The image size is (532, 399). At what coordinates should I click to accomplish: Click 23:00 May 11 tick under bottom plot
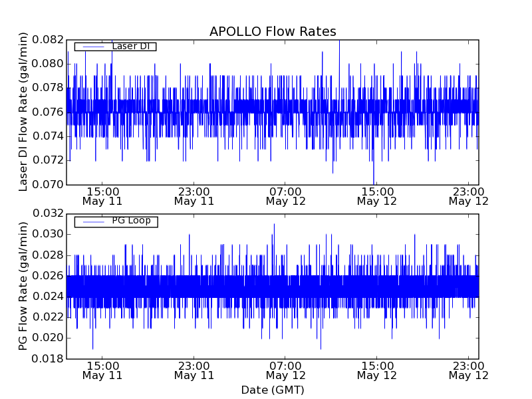(194, 370)
